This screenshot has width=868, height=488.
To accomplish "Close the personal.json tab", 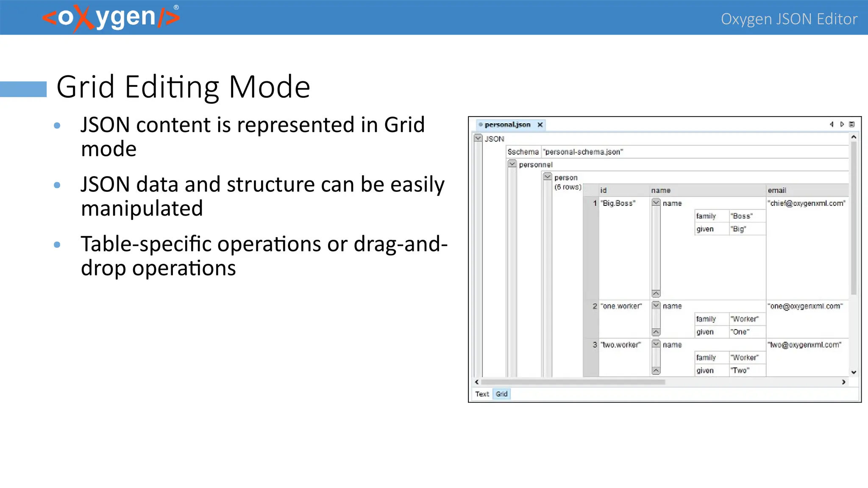I will pos(540,125).
